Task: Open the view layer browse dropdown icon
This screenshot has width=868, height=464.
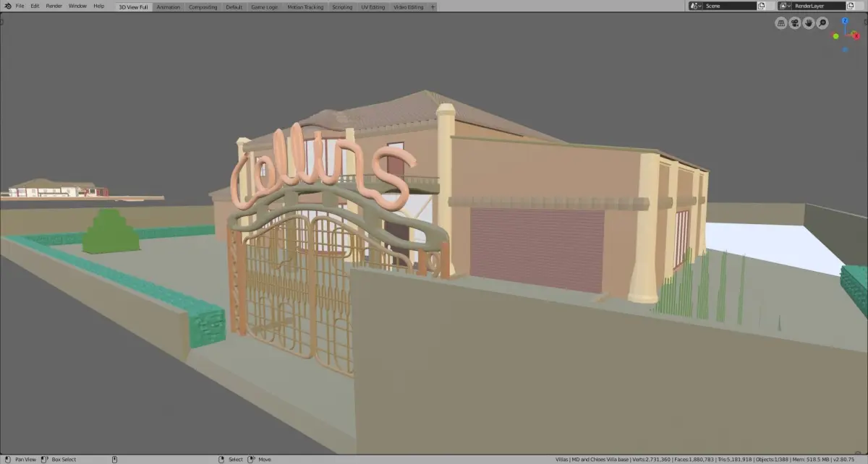Action: (786, 6)
